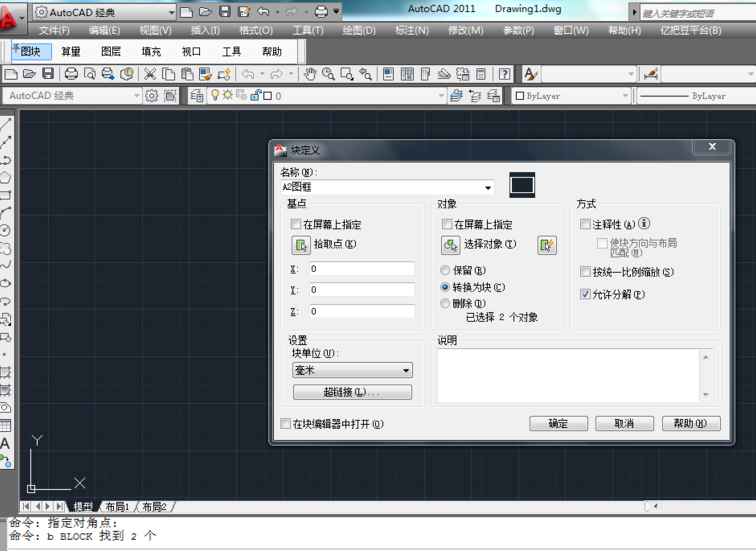This screenshot has height=551, width=756.
Task: Open the 图层 toolbar menu
Action: [111, 52]
